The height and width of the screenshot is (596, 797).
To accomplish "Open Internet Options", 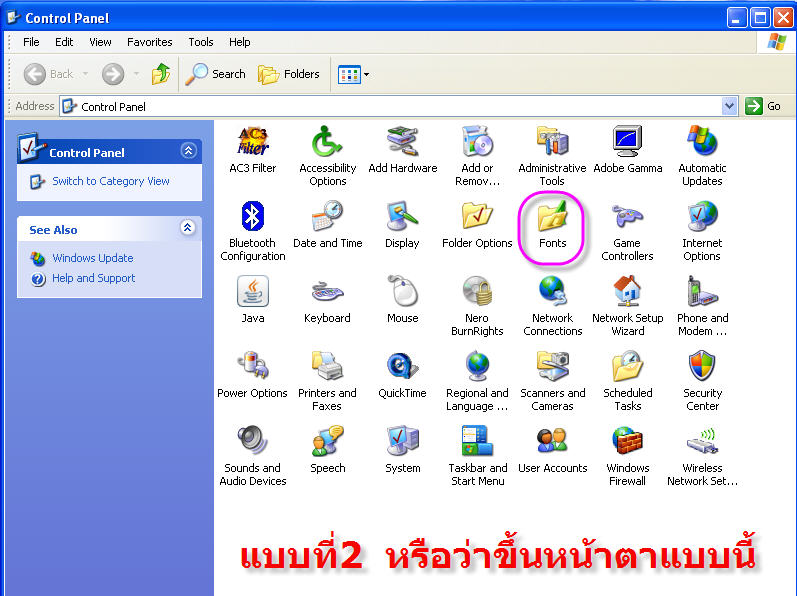I will click(702, 232).
